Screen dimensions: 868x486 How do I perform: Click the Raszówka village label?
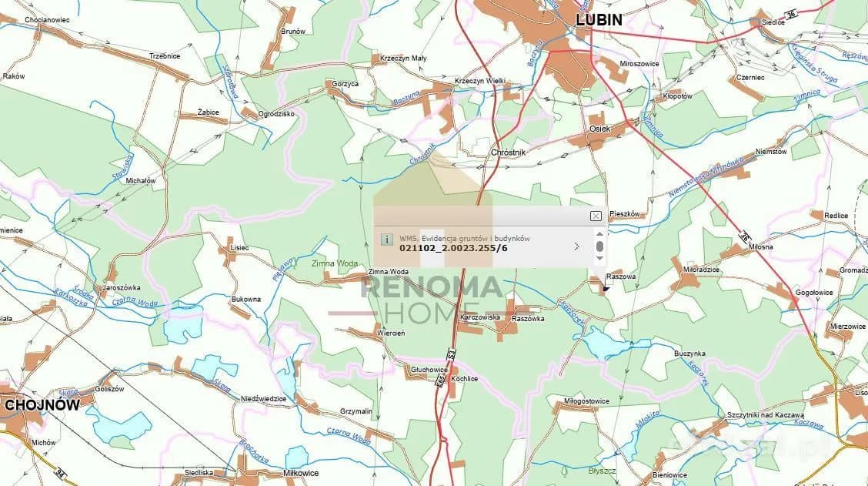tap(528, 319)
